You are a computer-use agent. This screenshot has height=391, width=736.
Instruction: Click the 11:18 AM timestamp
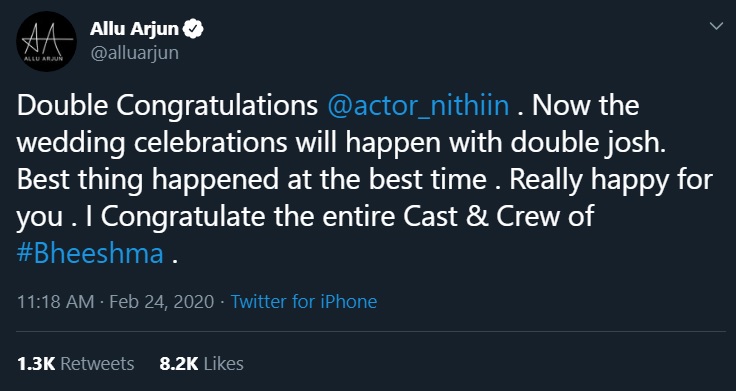[55, 301]
